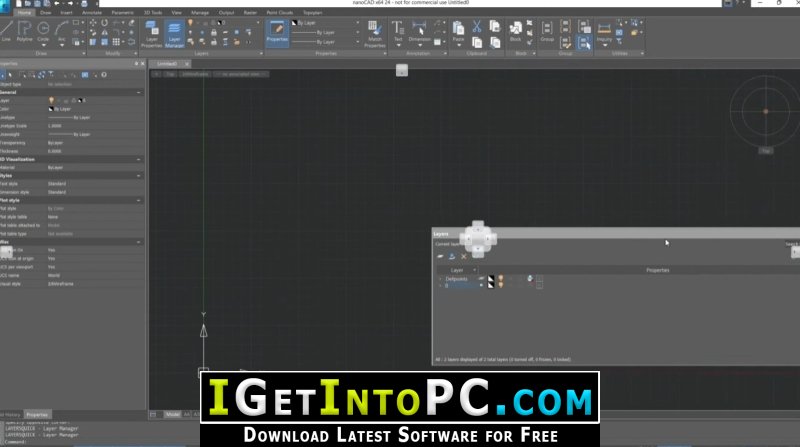Screen dimensions: 800x447
Task: Click the Paste clipboard button
Action: tap(458, 32)
